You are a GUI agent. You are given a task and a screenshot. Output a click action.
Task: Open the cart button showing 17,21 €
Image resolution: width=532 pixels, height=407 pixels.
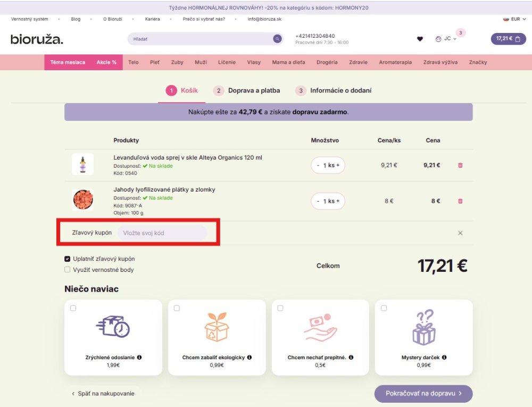point(508,39)
